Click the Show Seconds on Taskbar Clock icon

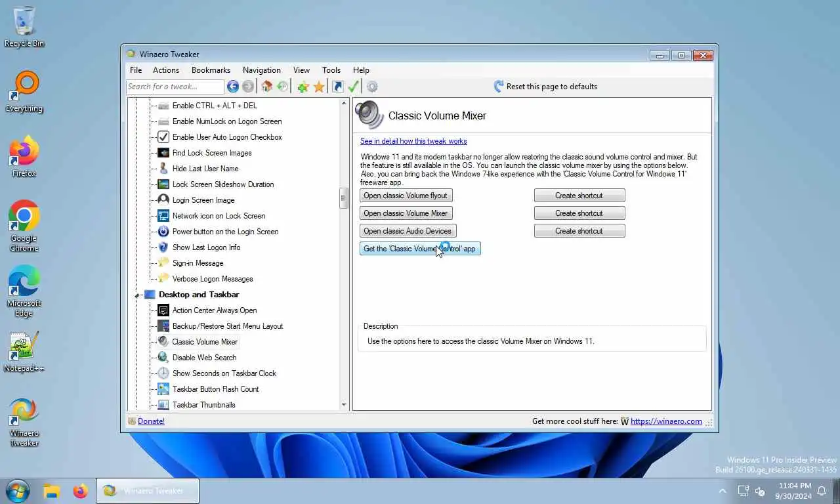coord(163,373)
